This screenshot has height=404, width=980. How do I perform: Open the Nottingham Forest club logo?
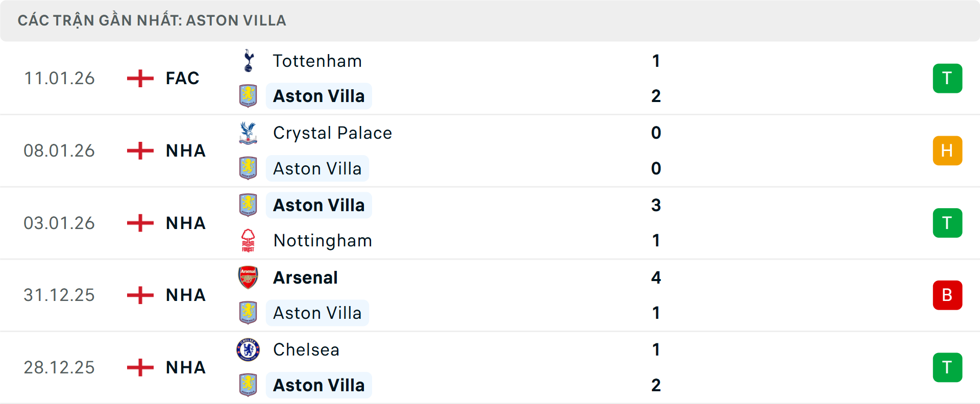point(249,240)
